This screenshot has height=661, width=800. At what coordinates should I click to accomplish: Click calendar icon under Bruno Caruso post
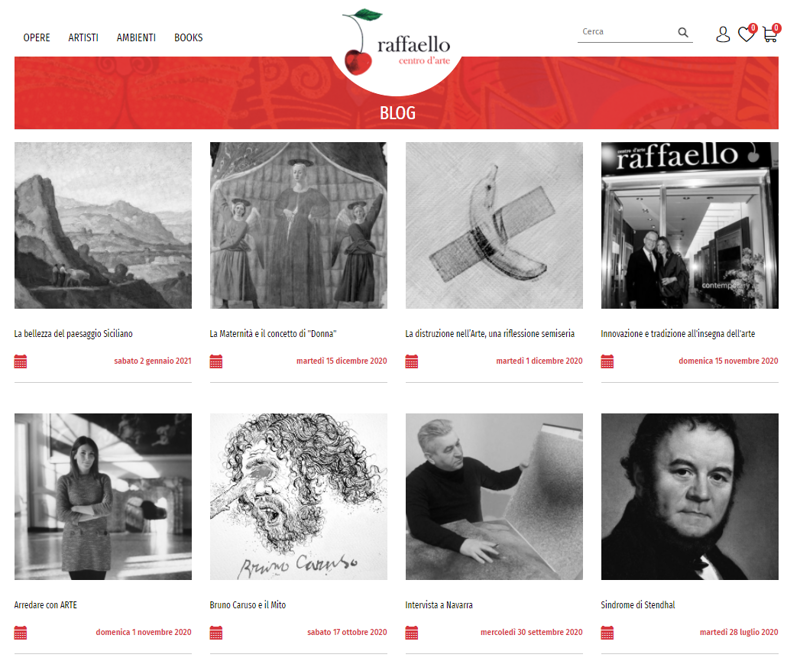216,632
